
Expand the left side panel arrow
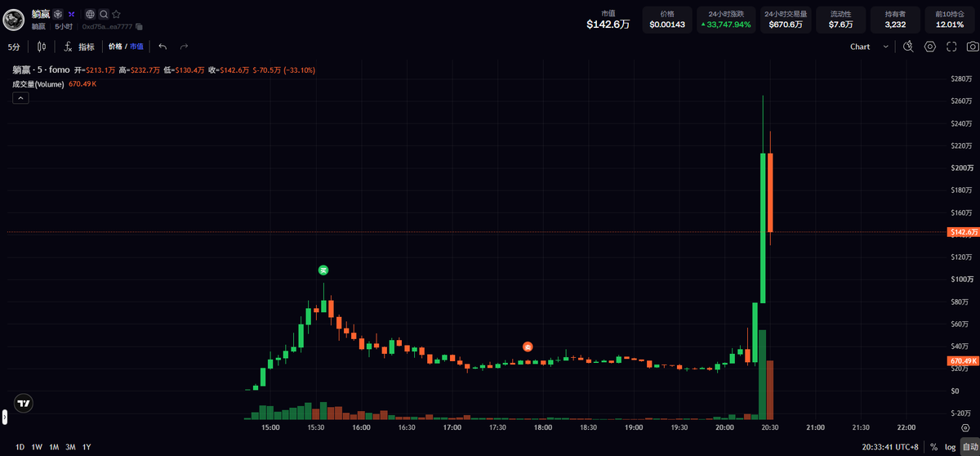3,417
